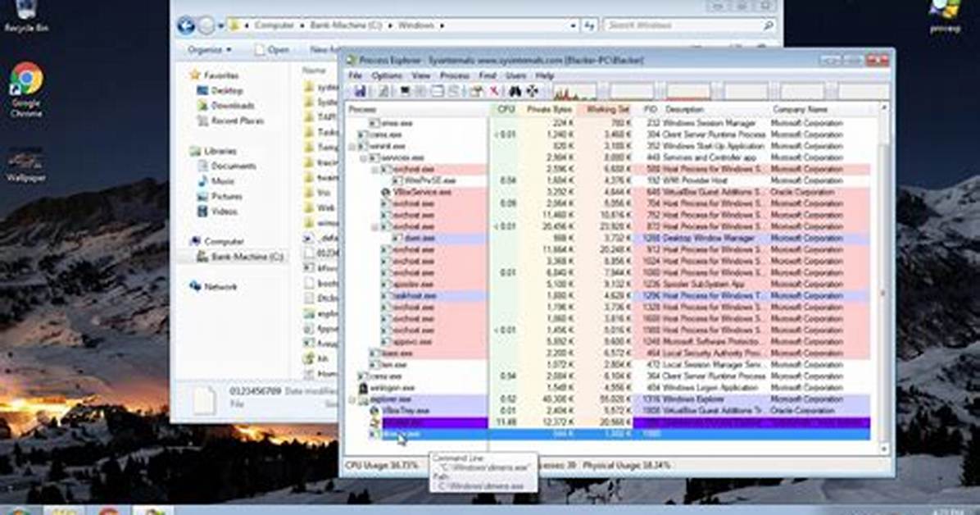Image resolution: width=980 pixels, height=515 pixels.
Task: Select the Wallpaper desktop icon
Action: point(25,165)
